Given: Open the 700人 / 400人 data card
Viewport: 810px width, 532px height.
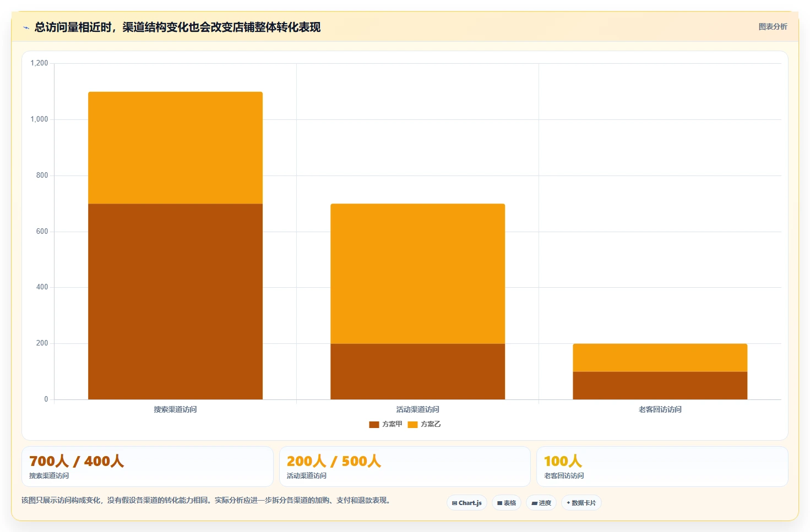Looking at the screenshot, I should [147, 467].
